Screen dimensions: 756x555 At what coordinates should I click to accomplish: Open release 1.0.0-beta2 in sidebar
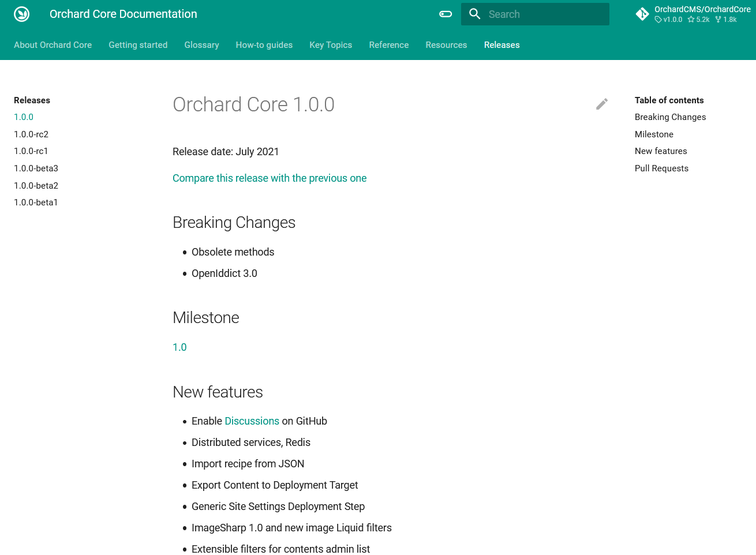[x=36, y=186]
